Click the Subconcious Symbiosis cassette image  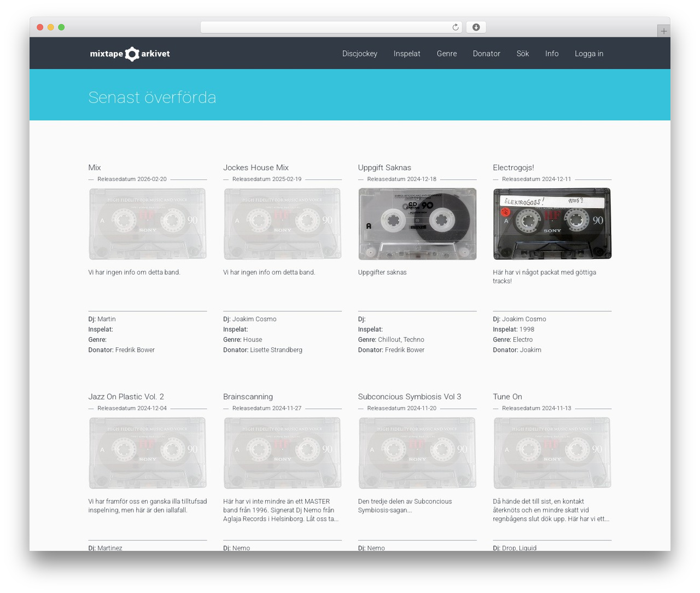[417, 453]
